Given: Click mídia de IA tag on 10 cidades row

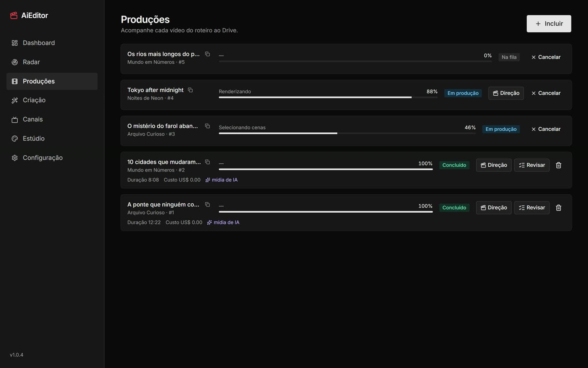Looking at the screenshot, I should click(x=222, y=180).
